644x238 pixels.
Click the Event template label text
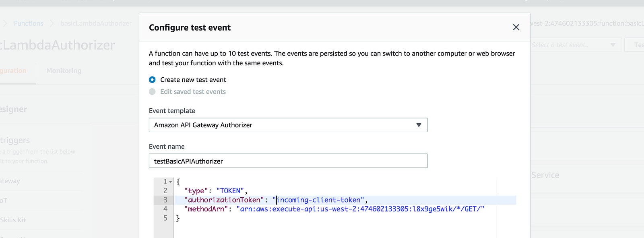tap(172, 111)
